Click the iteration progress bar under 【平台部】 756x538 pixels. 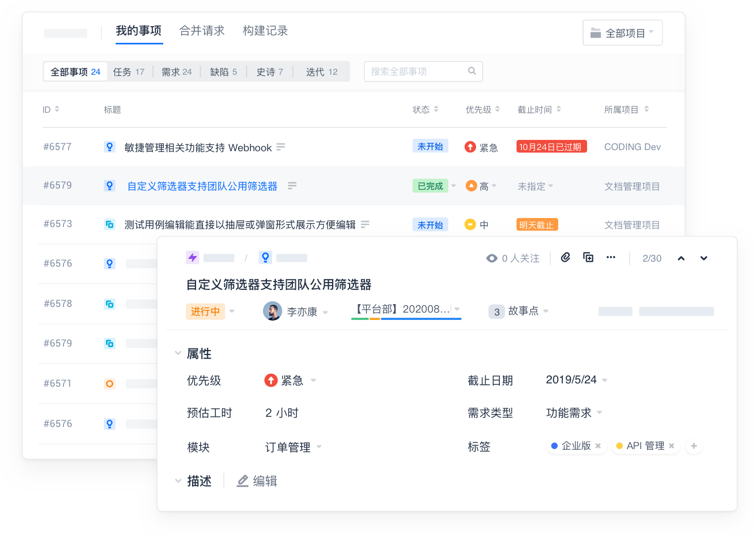[406, 319]
